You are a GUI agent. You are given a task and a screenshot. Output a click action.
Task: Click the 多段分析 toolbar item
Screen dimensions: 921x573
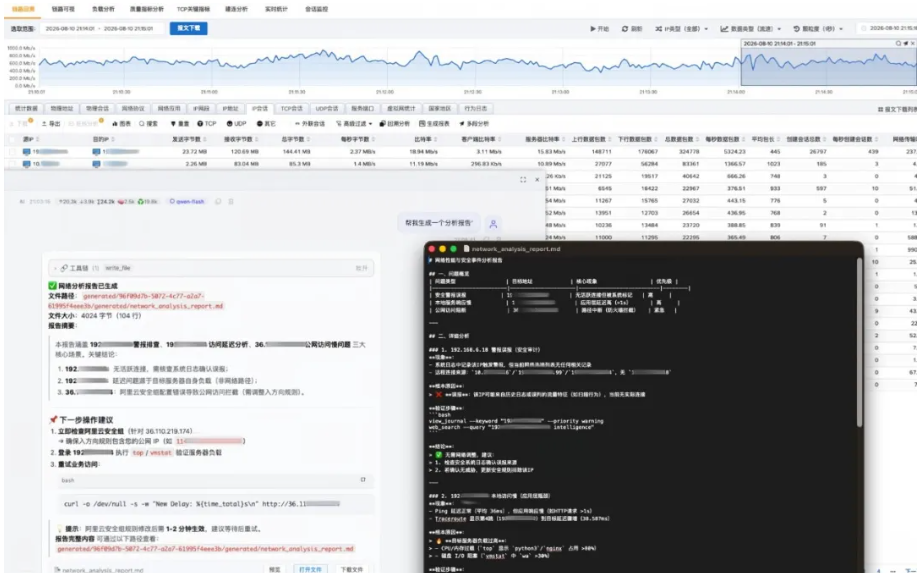[x=474, y=124]
